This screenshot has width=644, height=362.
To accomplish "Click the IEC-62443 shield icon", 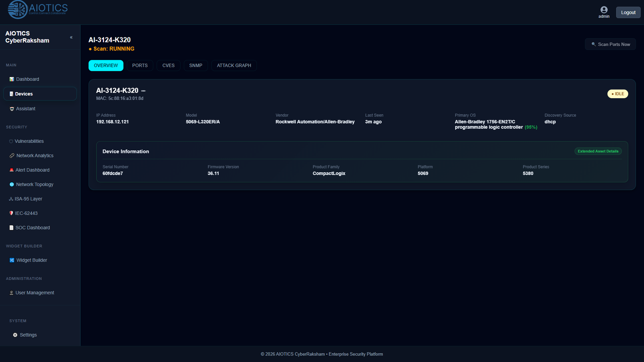I will coord(11,213).
